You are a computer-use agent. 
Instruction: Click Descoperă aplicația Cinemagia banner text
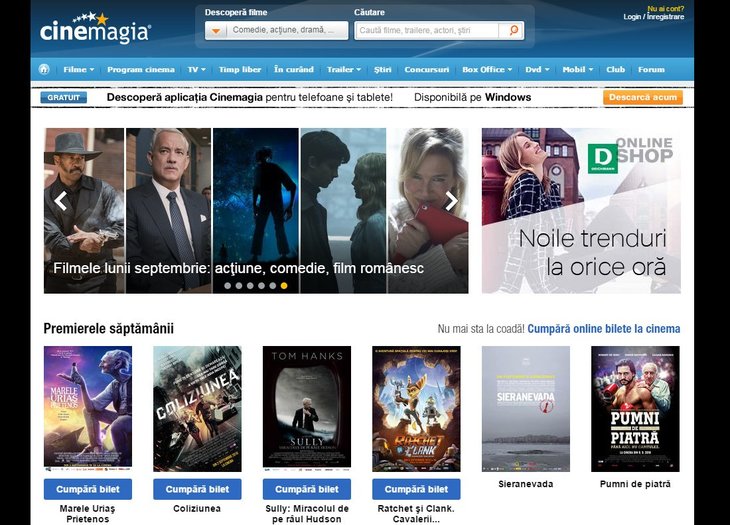[x=250, y=97]
